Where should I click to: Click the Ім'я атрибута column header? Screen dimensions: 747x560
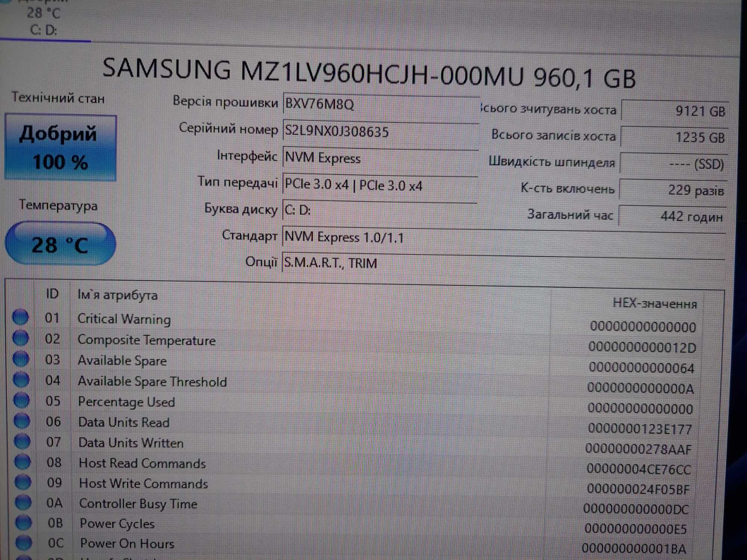(118, 295)
